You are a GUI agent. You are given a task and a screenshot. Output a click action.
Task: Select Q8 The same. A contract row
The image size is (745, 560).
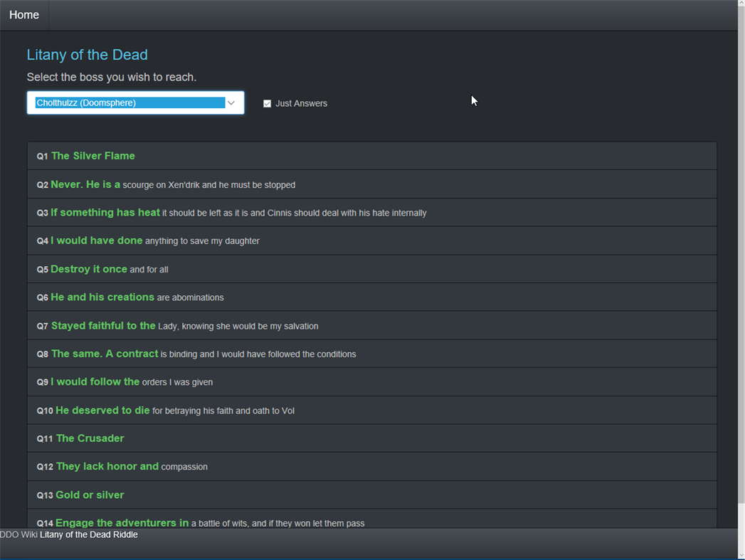pyautogui.click(x=372, y=354)
